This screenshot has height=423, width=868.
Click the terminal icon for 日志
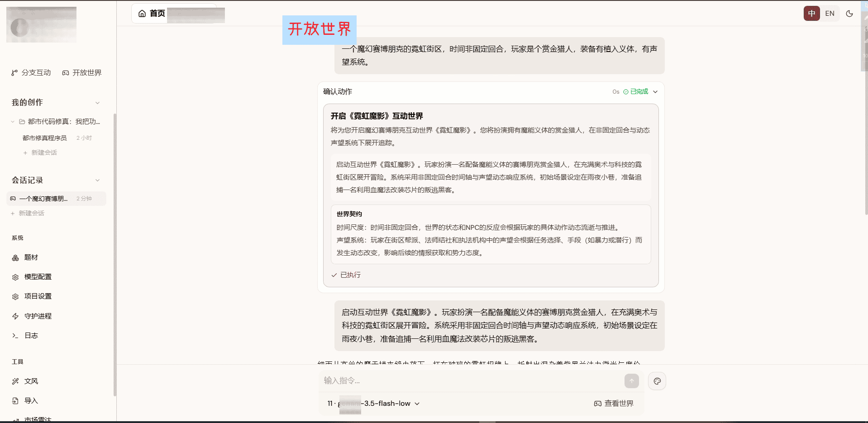click(x=15, y=336)
